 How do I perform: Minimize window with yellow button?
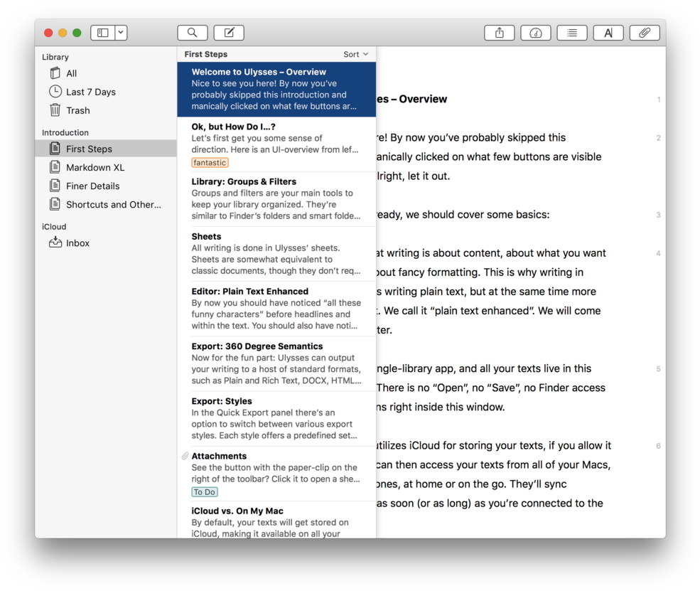63,33
